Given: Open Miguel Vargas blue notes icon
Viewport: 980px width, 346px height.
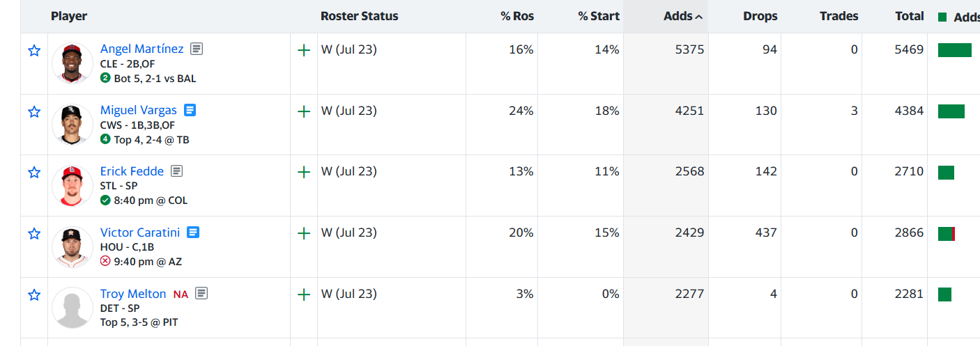Looking at the screenshot, I should (x=190, y=110).
